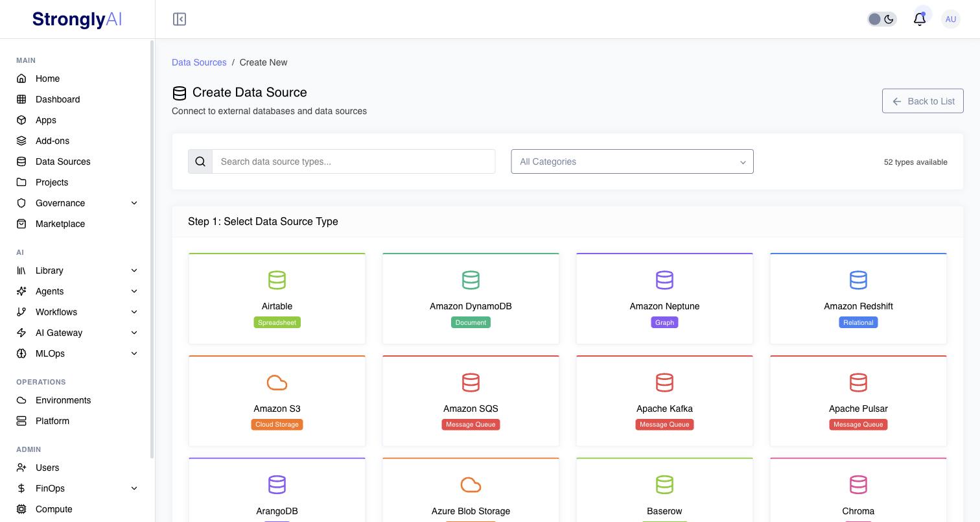Expand the MLOps submenu chevron
Image resolution: width=980 pixels, height=522 pixels.
(x=134, y=353)
